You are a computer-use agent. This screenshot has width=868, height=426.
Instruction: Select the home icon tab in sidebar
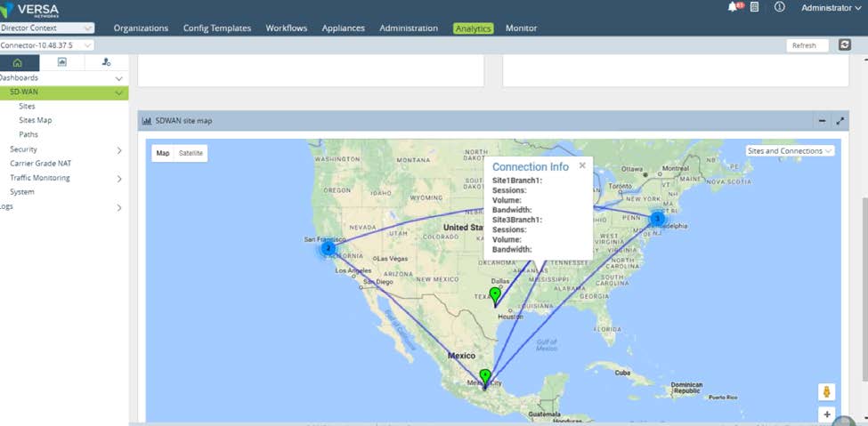[17, 62]
